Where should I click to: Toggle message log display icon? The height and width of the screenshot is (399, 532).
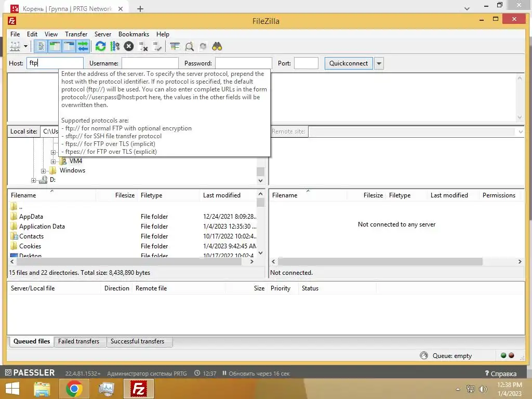point(41,46)
